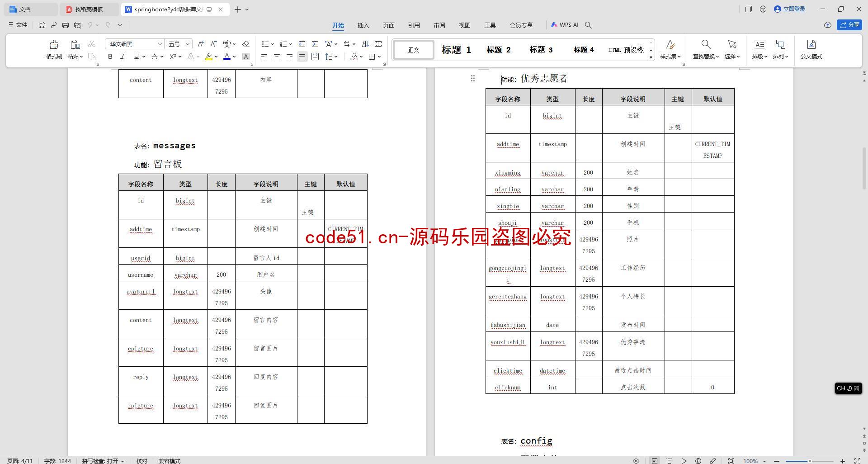Open the font size dropdown
This screenshot has width=868, height=464.
tap(188, 44)
